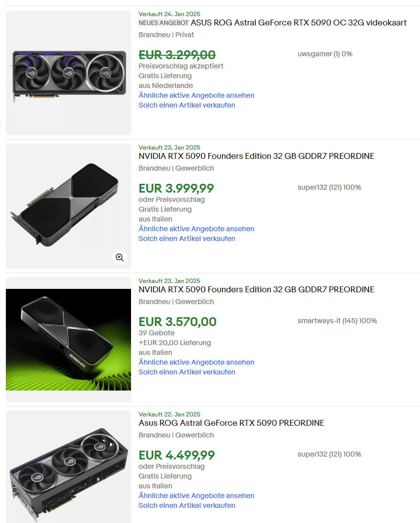The height and width of the screenshot is (523, 420).
Task: View similar active offers for EUR 3.999,99 item
Action: 196,229
